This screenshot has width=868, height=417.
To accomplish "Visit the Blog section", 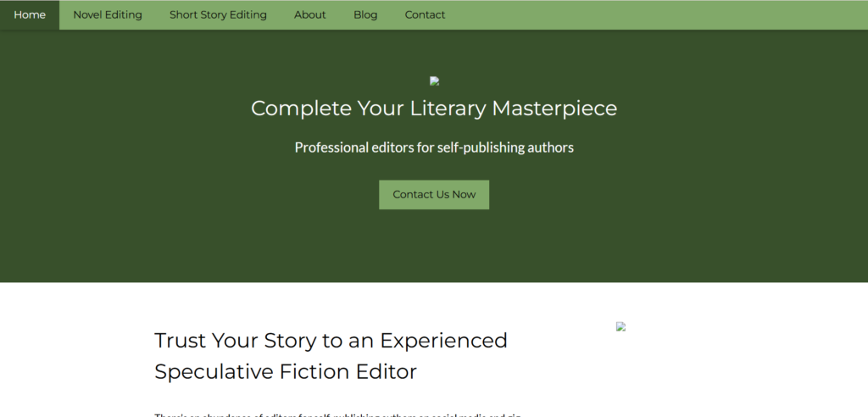I will (x=365, y=14).
